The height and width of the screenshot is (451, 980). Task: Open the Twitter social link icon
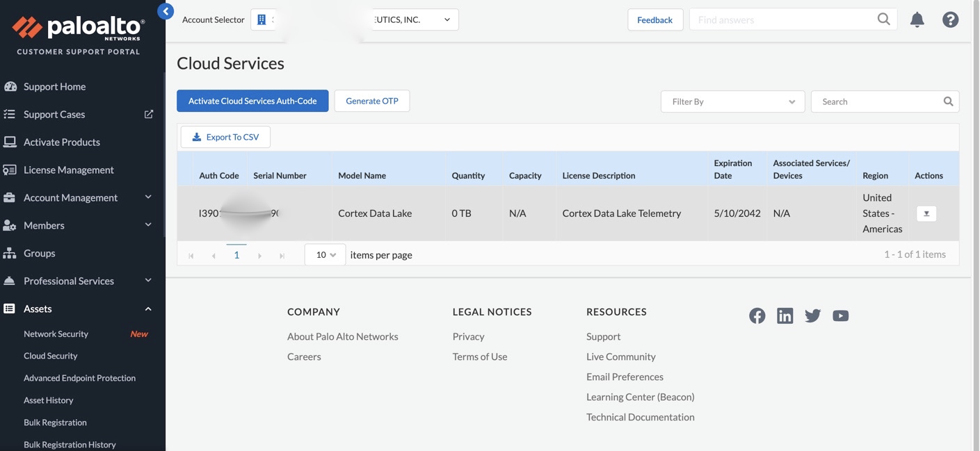812,315
